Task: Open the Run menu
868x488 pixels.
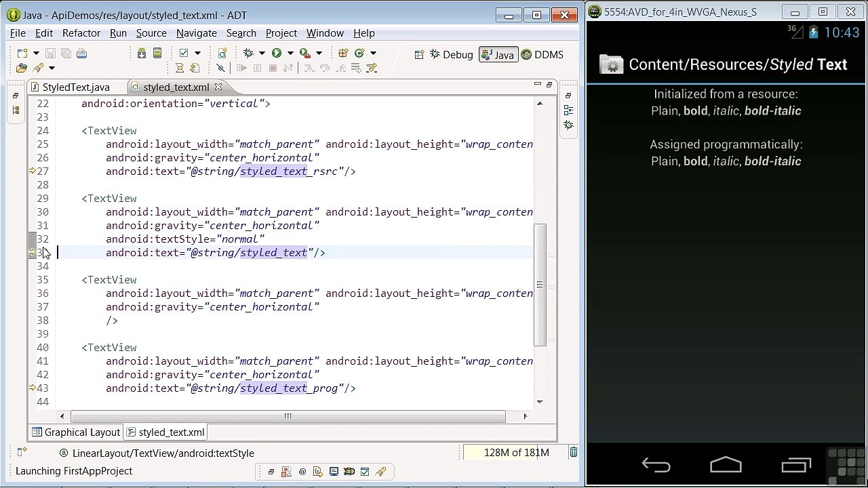Action: click(x=118, y=33)
